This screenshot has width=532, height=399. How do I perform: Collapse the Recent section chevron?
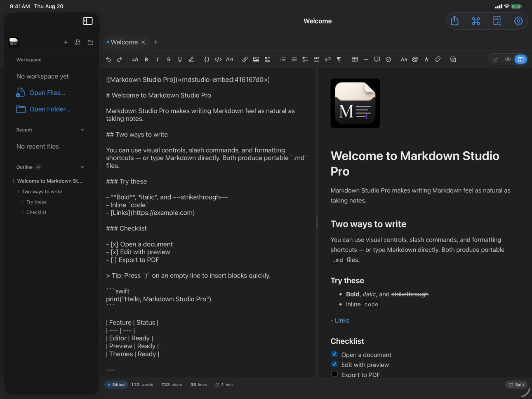click(x=82, y=130)
